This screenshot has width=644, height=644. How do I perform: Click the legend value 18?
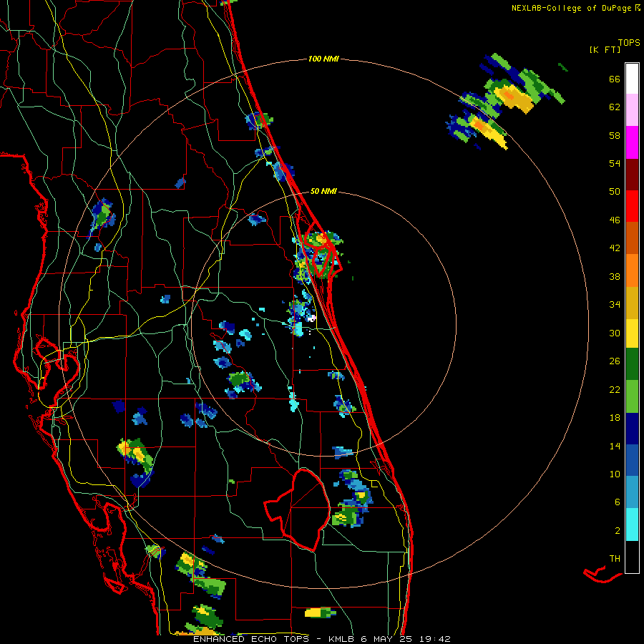(x=615, y=418)
